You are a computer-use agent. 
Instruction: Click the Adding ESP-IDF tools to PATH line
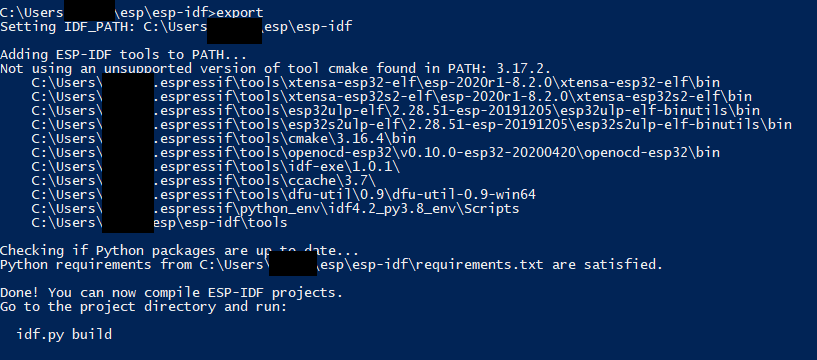click(123, 55)
